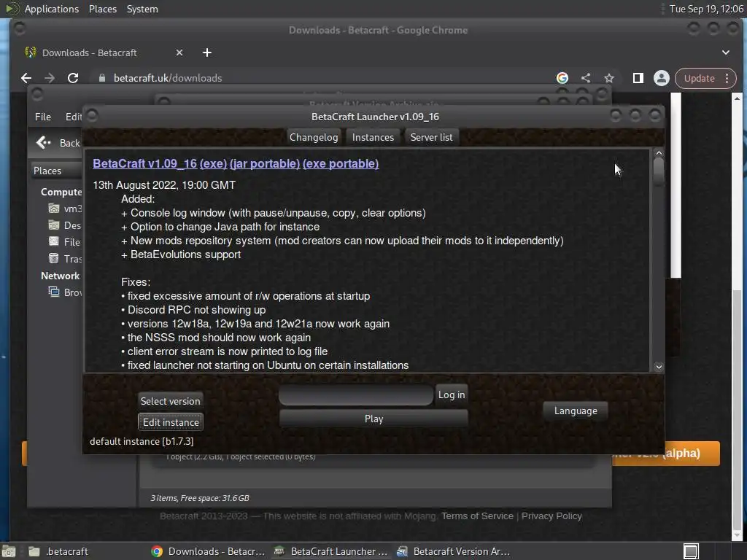Click the (jar portable) download link
Viewport: 747px width, 560px height.
(x=264, y=164)
